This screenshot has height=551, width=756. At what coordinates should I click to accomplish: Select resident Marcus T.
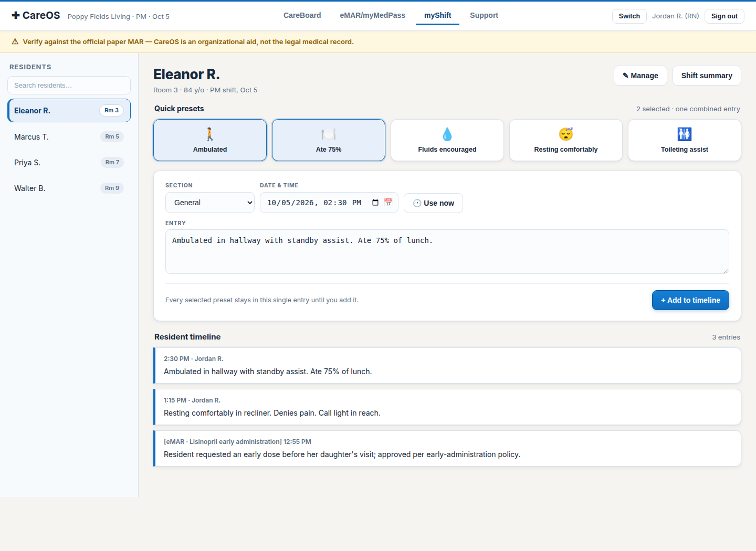click(x=69, y=137)
